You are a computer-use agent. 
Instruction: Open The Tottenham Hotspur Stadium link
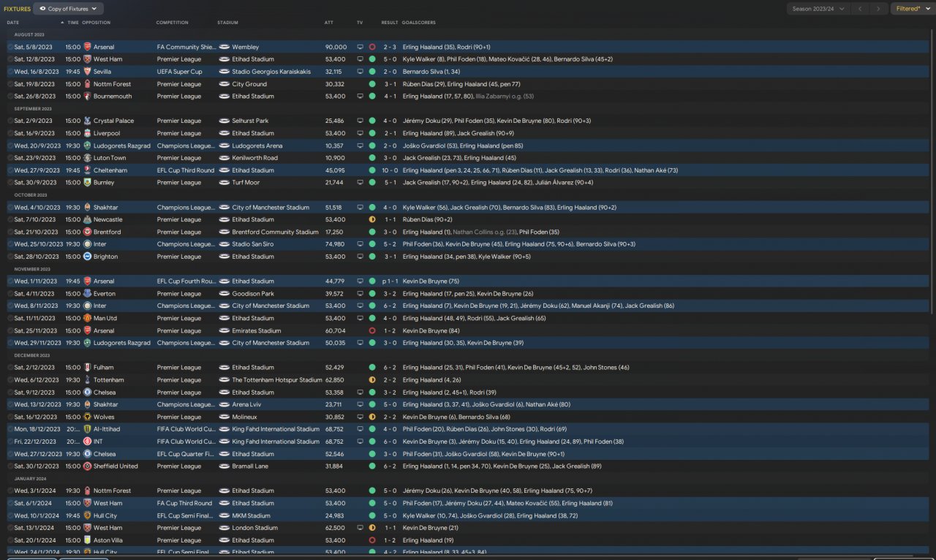point(277,380)
